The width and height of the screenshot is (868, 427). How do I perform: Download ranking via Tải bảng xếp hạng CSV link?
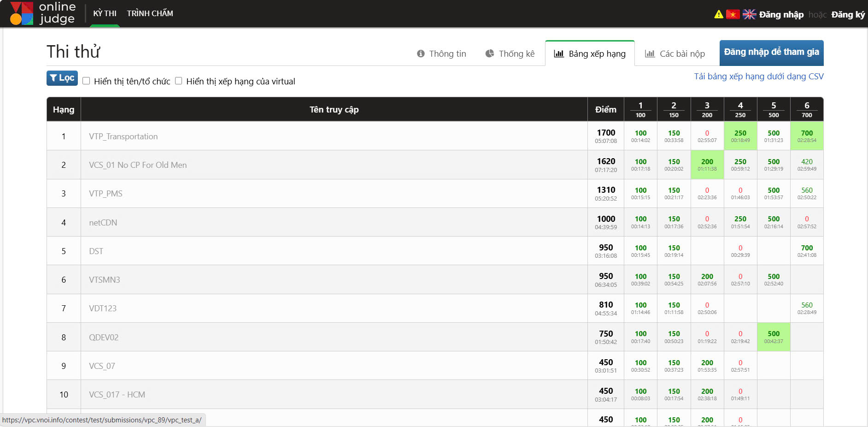click(759, 77)
